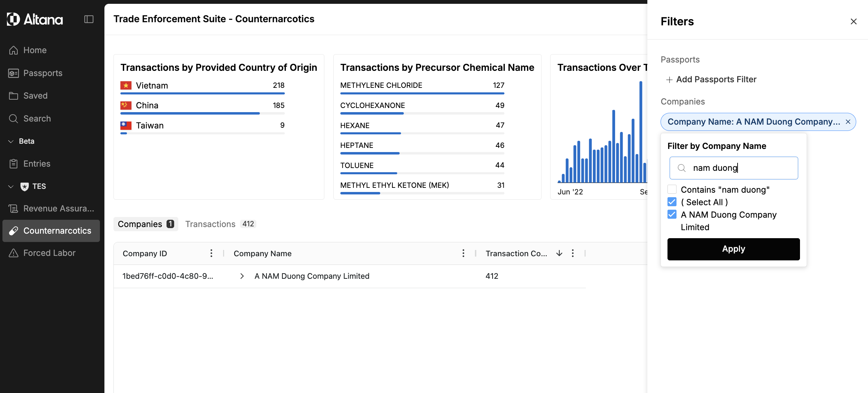Click METHYLENE CHLORIDE chemical row
The height and width of the screenshot is (393, 868).
pyautogui.click(x=422, y=88)
